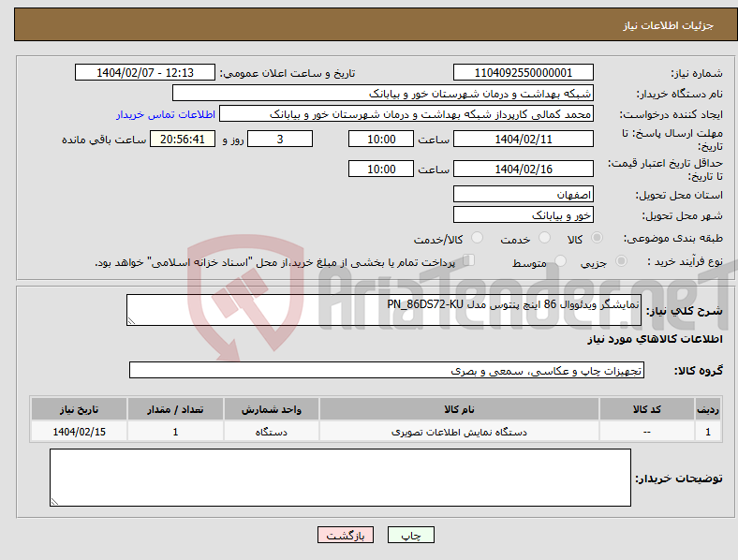Click the چاپ (print) button
Viewport: 738px width, 560px height.
pyautogui.click(x=410, y=535)
